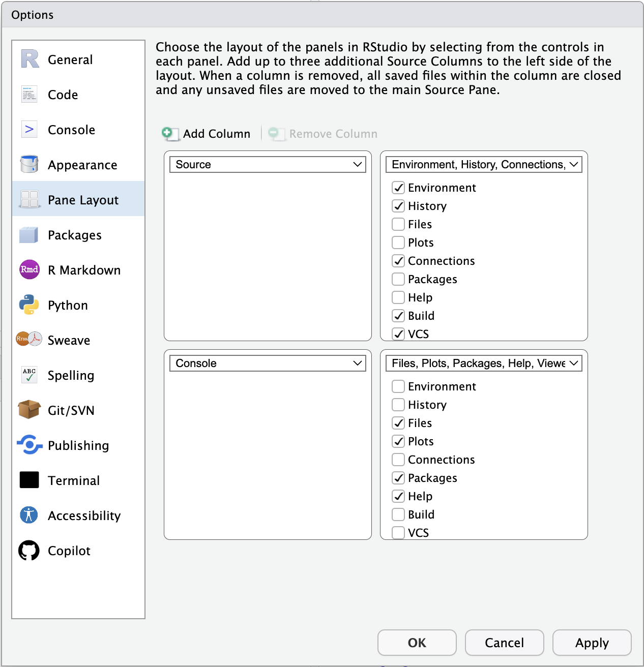644x667 pixels.
Task: Click the Publishing blue icon
Action: (x=30, y=445)
